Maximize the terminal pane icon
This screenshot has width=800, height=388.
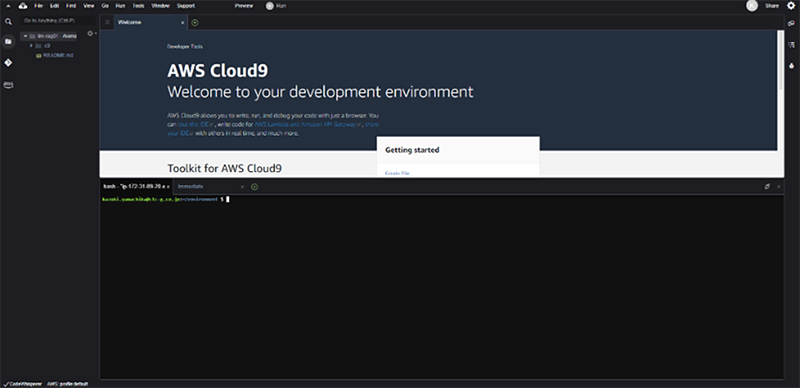click(x=767, y=187)
